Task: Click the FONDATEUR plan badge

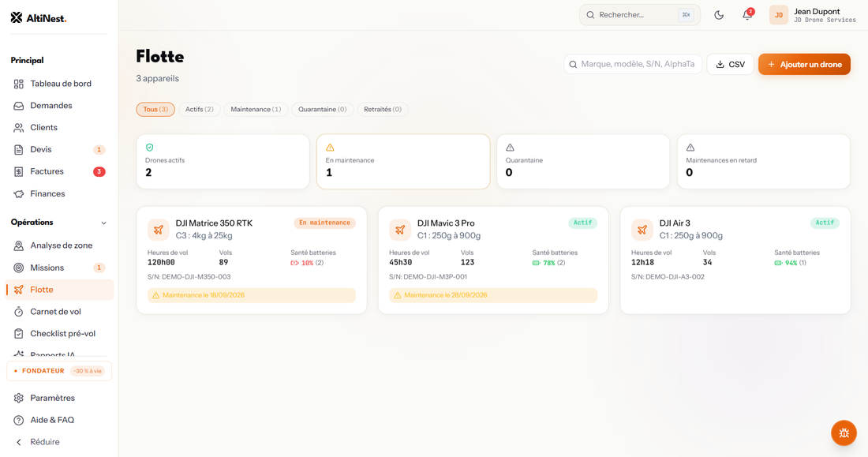Action: [x=59, y=371]
